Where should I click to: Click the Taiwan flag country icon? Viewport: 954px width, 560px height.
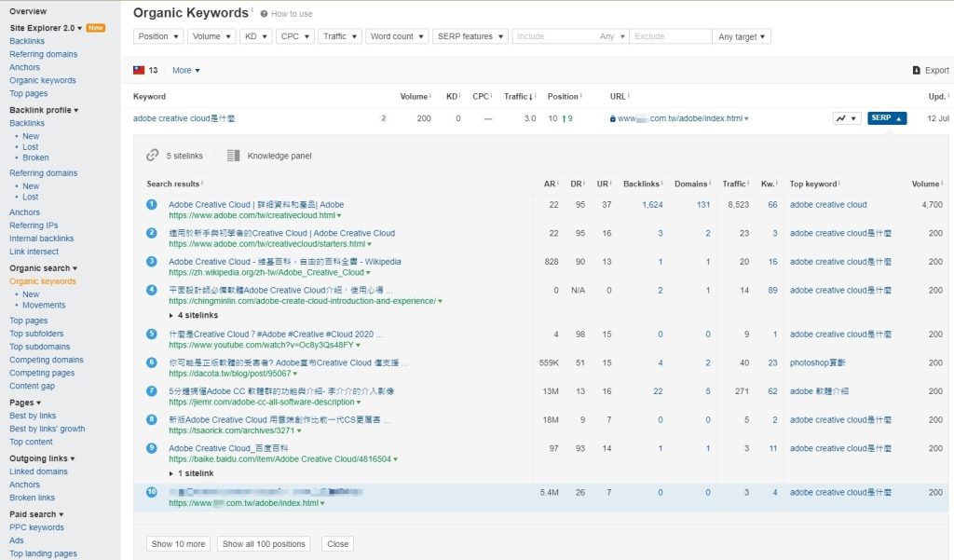(x=139, y=70)
